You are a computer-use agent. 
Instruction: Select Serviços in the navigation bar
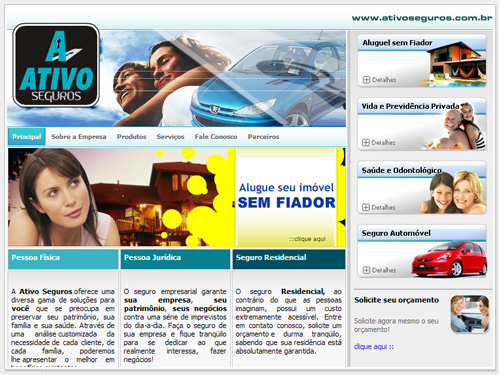170,137
